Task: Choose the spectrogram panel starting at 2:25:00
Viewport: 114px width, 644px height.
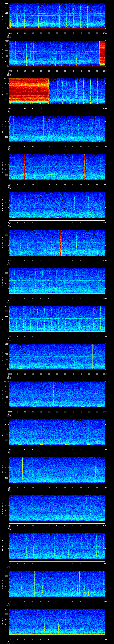Action: [57, 357]
